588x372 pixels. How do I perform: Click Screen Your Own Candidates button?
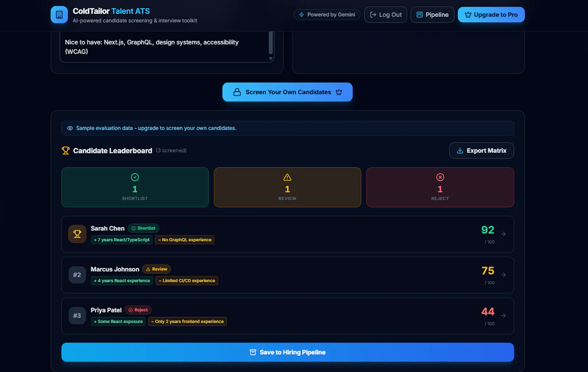(x=287, y=92)
